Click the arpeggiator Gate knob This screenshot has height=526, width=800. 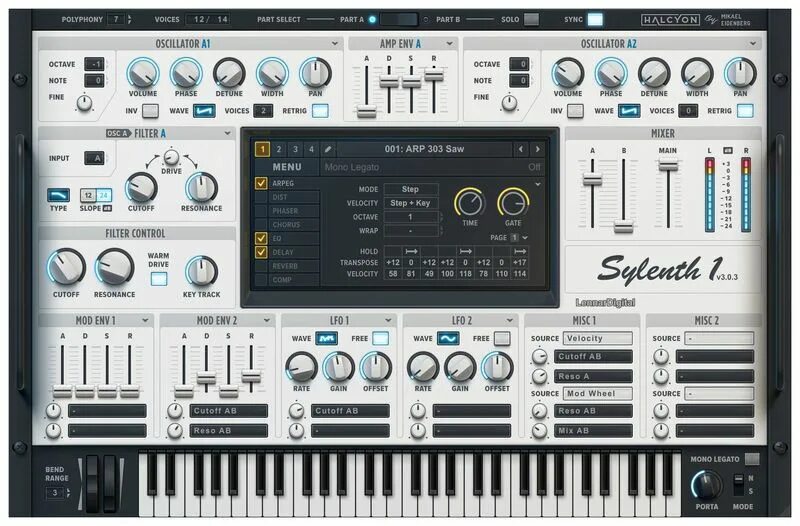pos(513,203)
